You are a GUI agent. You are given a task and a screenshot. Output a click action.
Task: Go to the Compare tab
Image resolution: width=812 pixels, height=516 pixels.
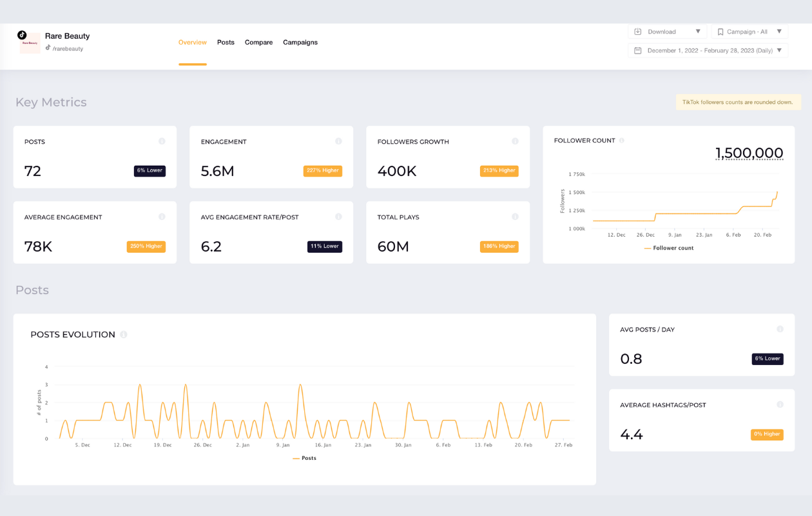(258, 42)
